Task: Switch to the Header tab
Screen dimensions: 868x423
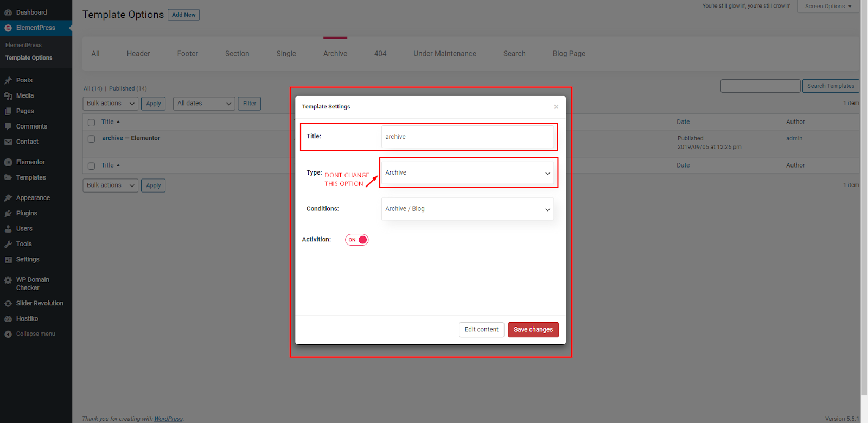Action: tap(138, 54)
